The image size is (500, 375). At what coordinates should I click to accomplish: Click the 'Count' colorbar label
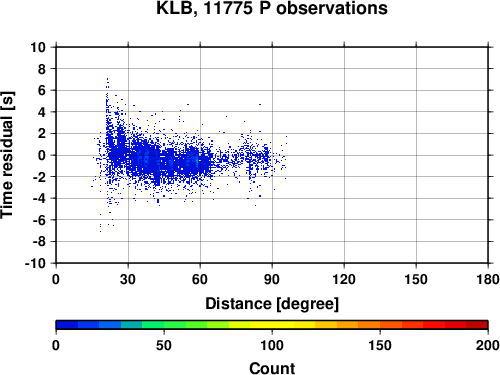(272, 368)
